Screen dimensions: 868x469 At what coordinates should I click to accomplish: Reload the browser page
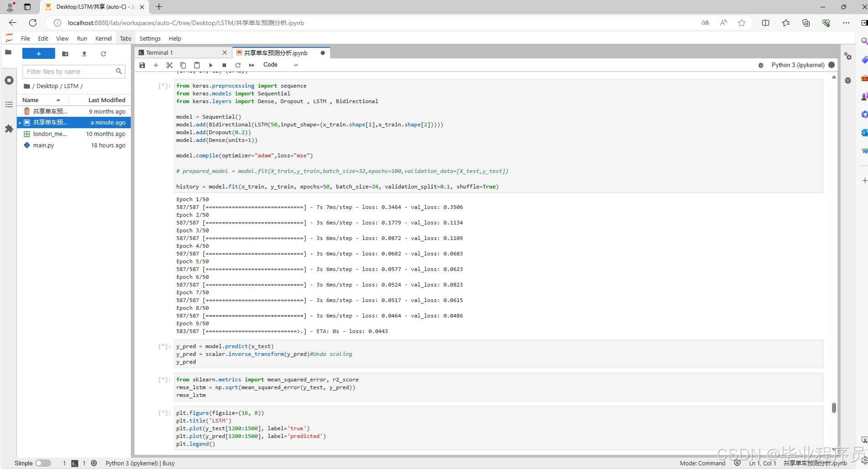click(x=33, y=23)
